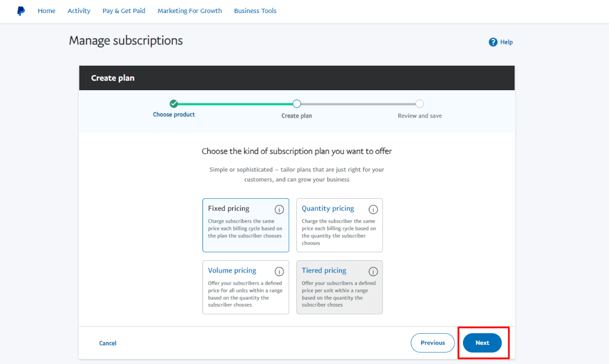Click the Manage subscriptions heading
Image resolution: width=609 pixels, height=364 pixels.
126,40
